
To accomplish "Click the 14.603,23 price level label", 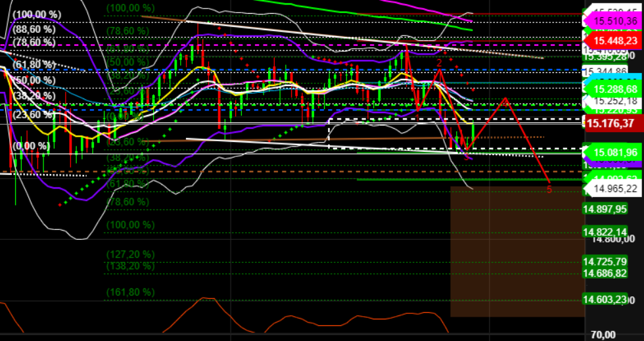I will [x=605, y=300].
